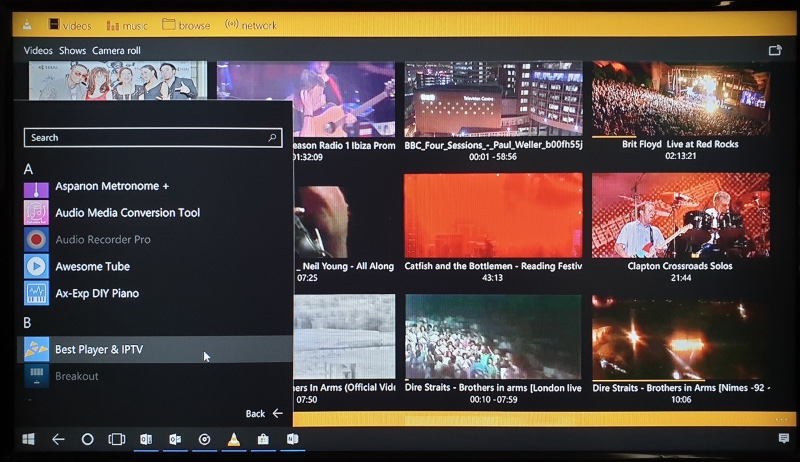Open the Action Center notification icon
Screen dimensions: 800x462
(x=784, y=439)
